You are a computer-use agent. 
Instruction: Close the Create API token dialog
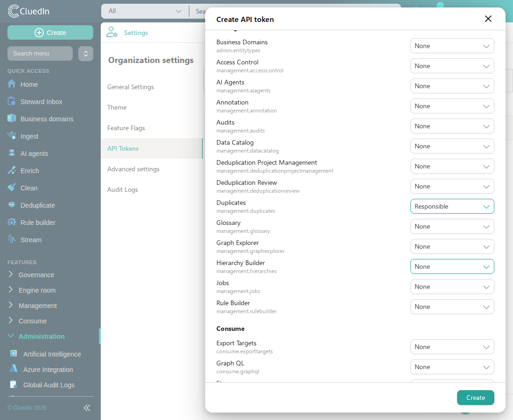tap(488, 19)
